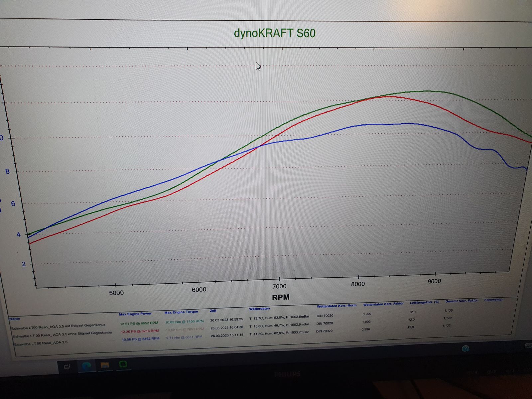Click the 'Zeit' column header
This screenshot has width=532, height=399.
pyautogui.click(x=213, y=311)
